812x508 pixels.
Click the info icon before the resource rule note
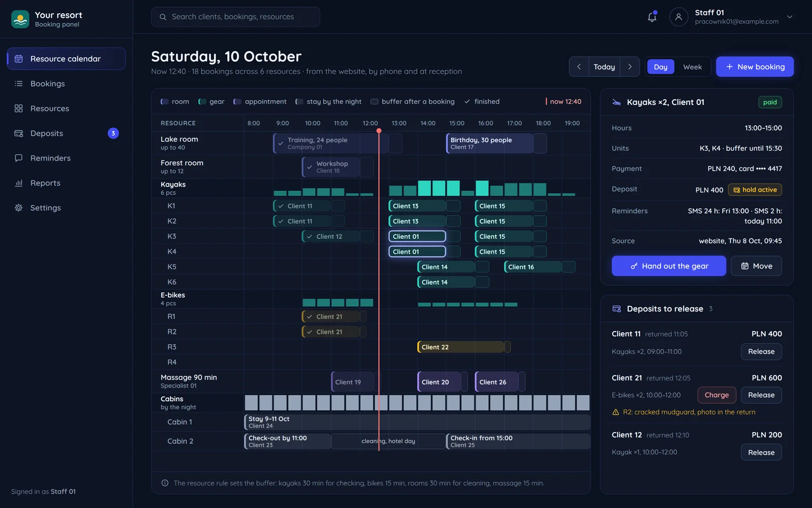point(165,483)
